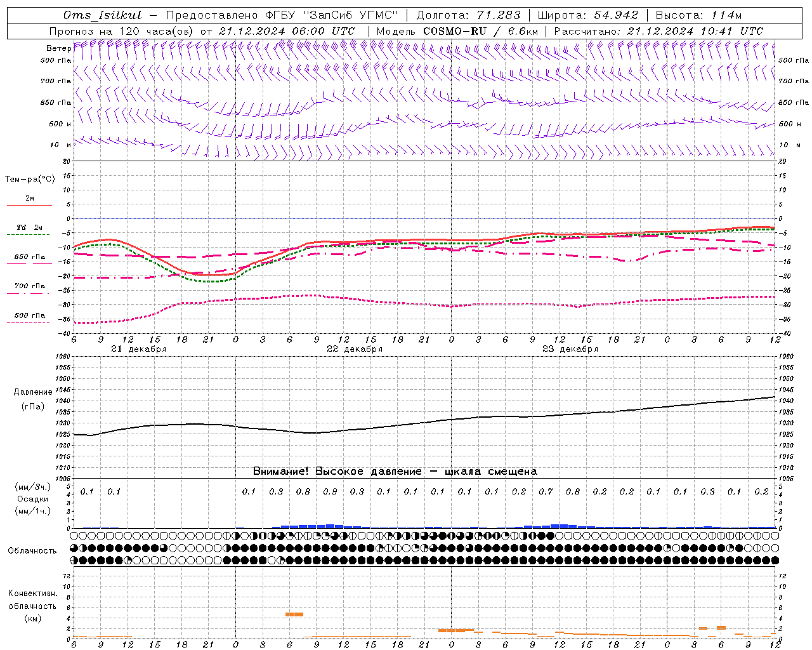Click the 700 гПа temperature legend entry

pyautogui.click(x=29, y=286)
